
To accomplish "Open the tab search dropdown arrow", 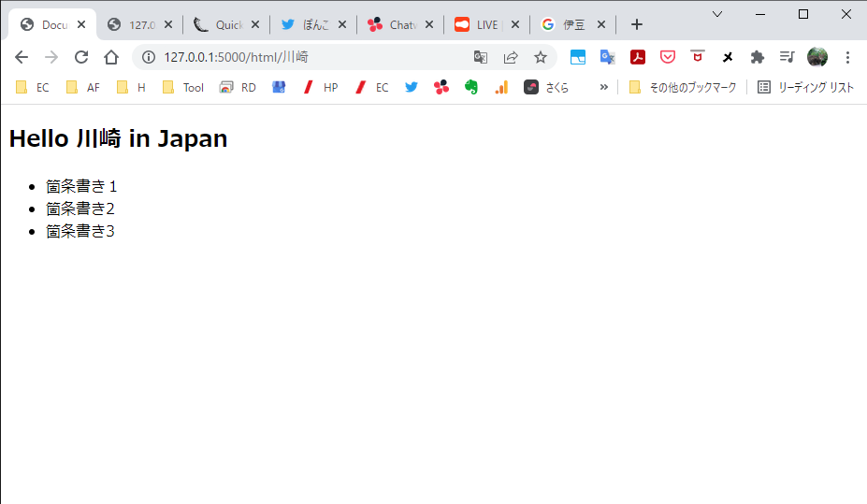I will pyautogui.click(x=717, y=14).
